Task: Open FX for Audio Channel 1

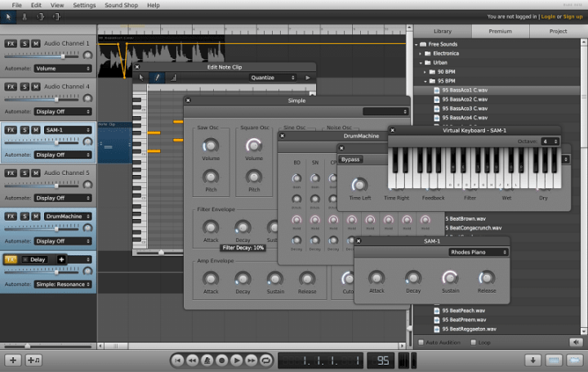Action: point(11,43)
